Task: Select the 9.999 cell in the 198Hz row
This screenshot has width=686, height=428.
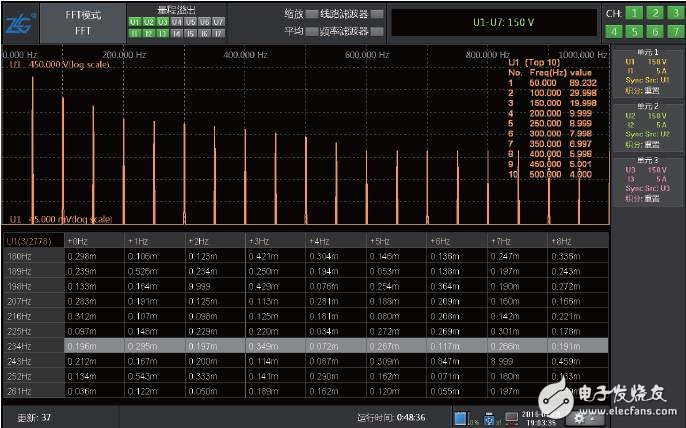Action: point(215,286)
